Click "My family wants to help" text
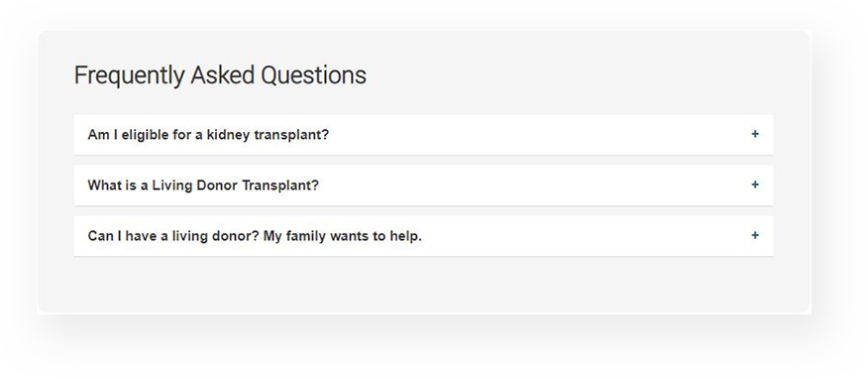This screenshot has width=868, height=378. click(342, 236)
